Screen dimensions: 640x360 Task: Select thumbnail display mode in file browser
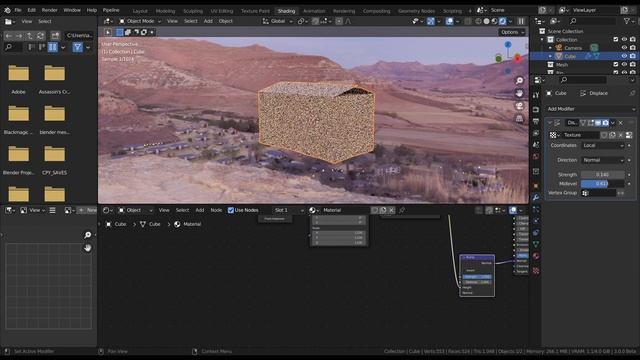[x=53, y=48]
